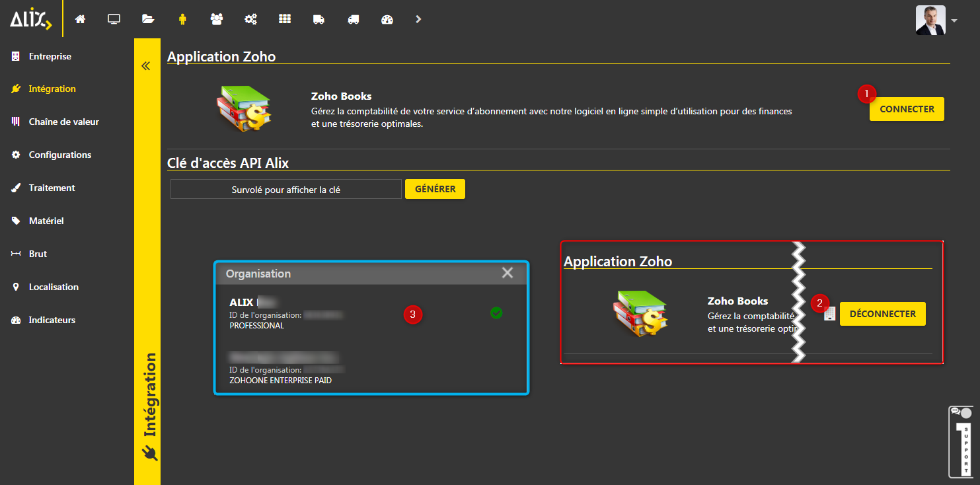Click the Alix logo
The width and height of the screenshot is (980, 485).
pyautogui.click(x=30, y=19)
